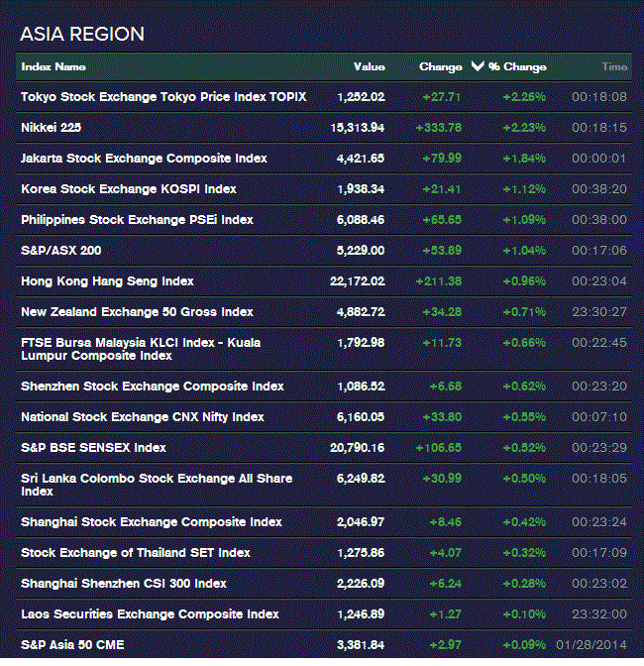Select Korea Stock Exchange KOSPI Index
Screen dimensions: 644x666
(x=129, y=189)
